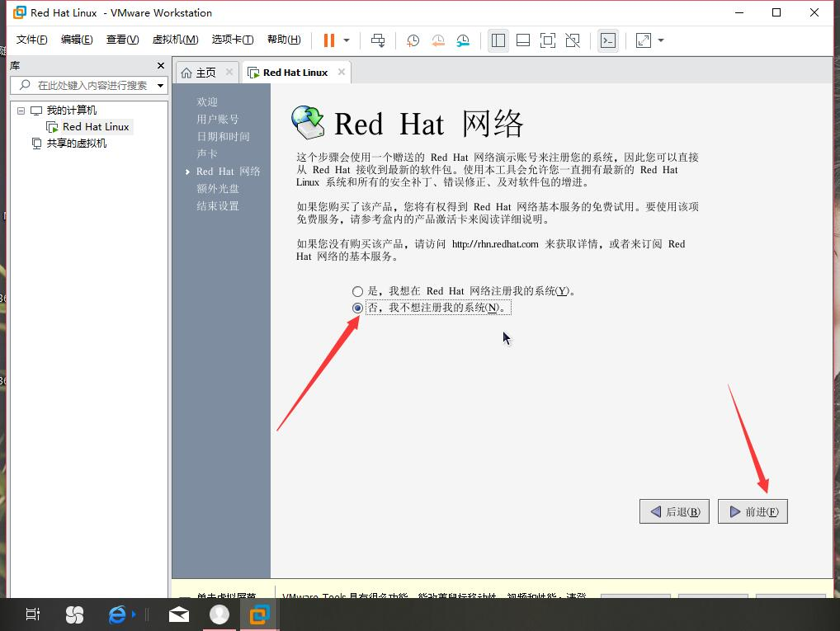
Task: Click the library search input field
Action: (x=88, y=85)
